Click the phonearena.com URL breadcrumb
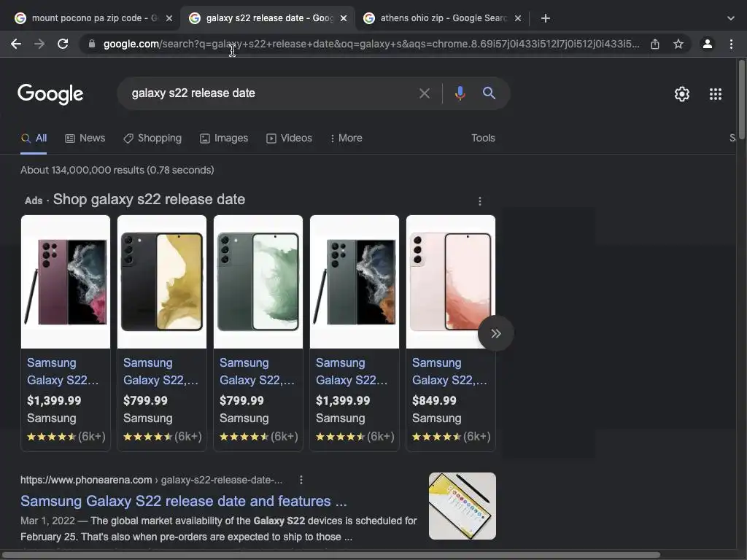 click(152, 480)
